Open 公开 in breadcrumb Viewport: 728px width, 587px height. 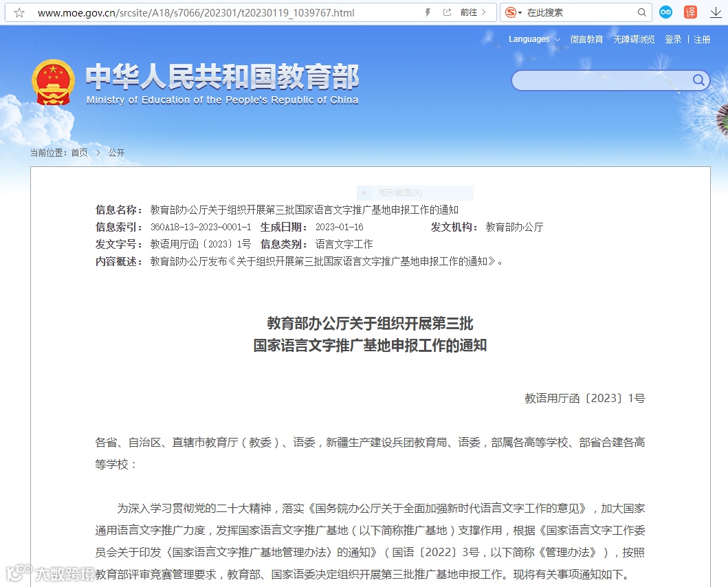[117, 153]
